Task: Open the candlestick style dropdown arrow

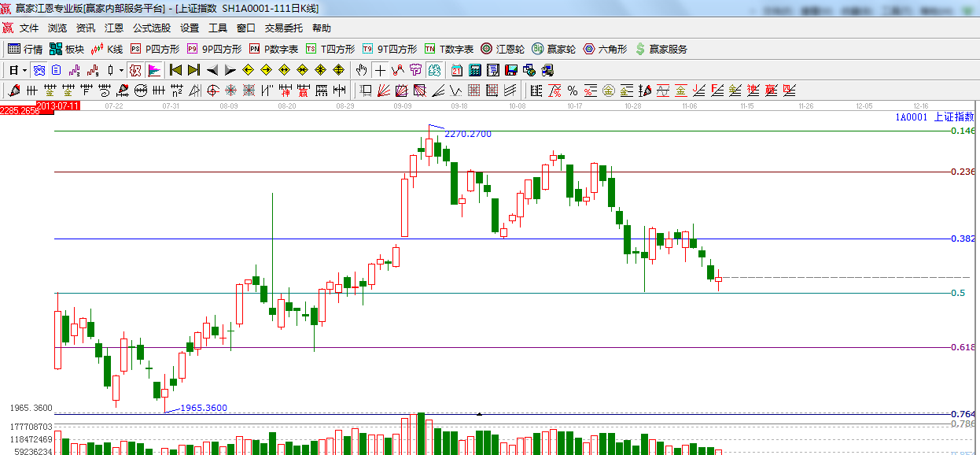Action: 121,69
